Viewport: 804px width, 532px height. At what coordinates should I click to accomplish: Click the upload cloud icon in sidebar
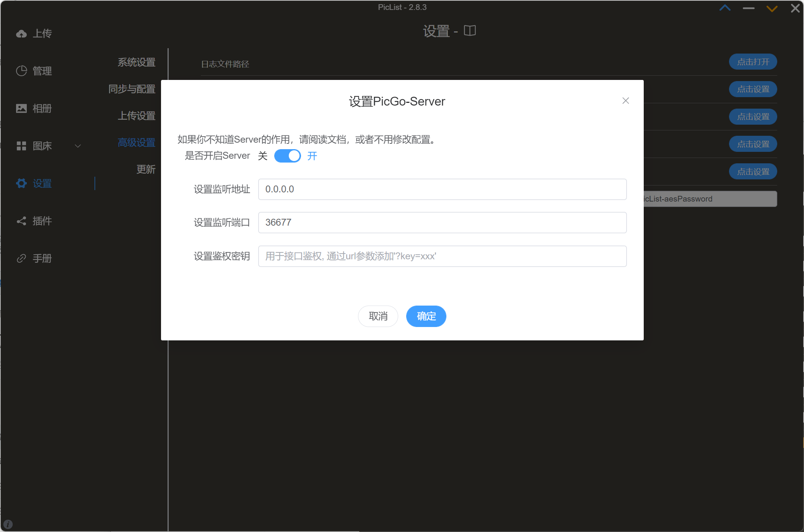(21, 34)
